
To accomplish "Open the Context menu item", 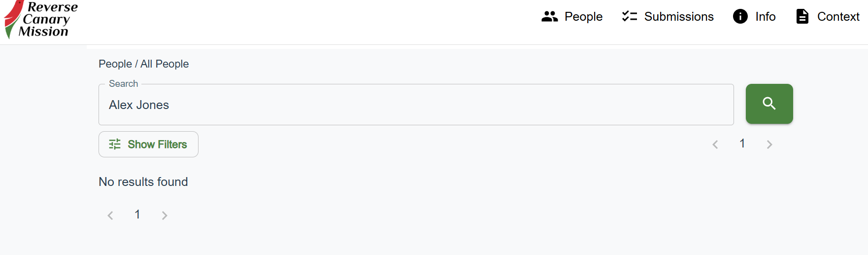I will point(828,16).
